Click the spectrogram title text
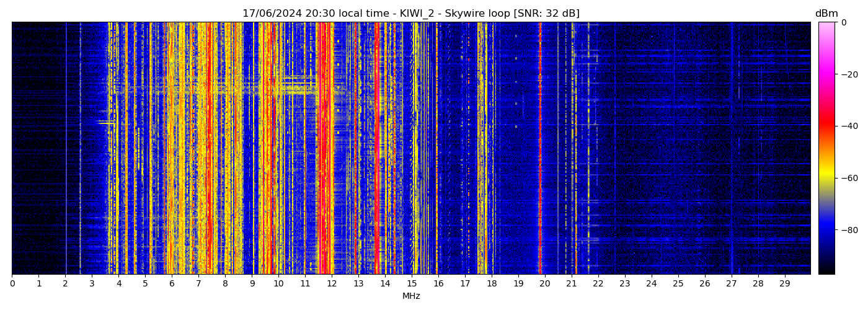Viewport: 868px width, 310px height. click(x=410, y=14)
